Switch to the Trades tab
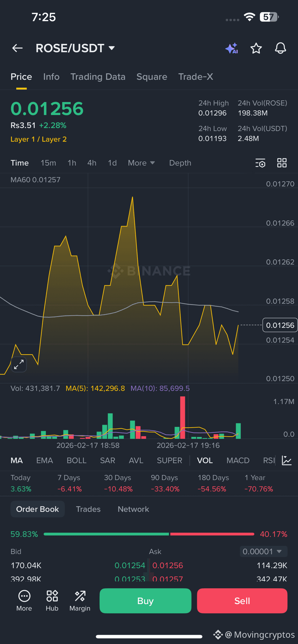298x644 pixels. click(x=88, y=509)
